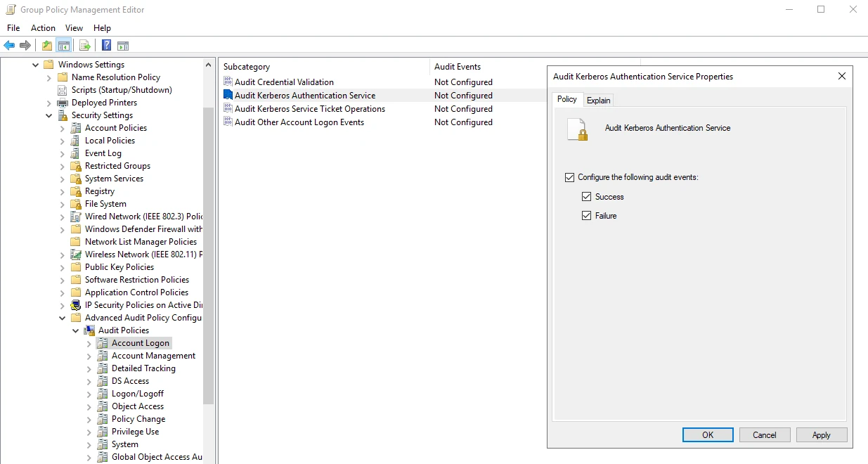
Task: Click the tree pane scroll-up arrow
Action: 208,65
